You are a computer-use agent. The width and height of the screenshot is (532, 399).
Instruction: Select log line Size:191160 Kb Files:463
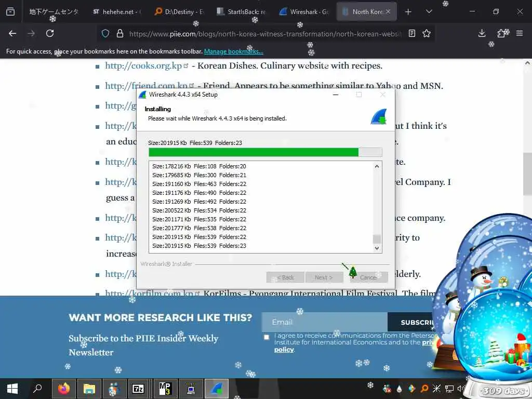[199, 184]
